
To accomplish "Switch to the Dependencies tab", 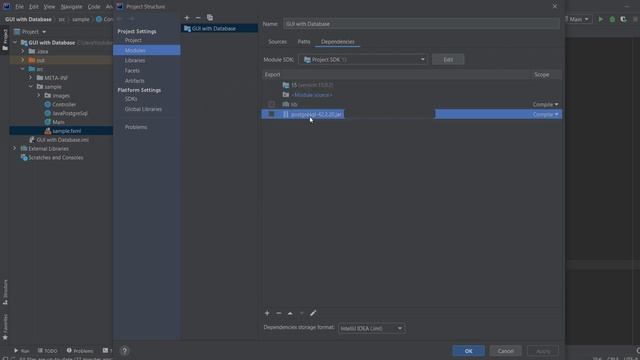I will tap(338, 42).
